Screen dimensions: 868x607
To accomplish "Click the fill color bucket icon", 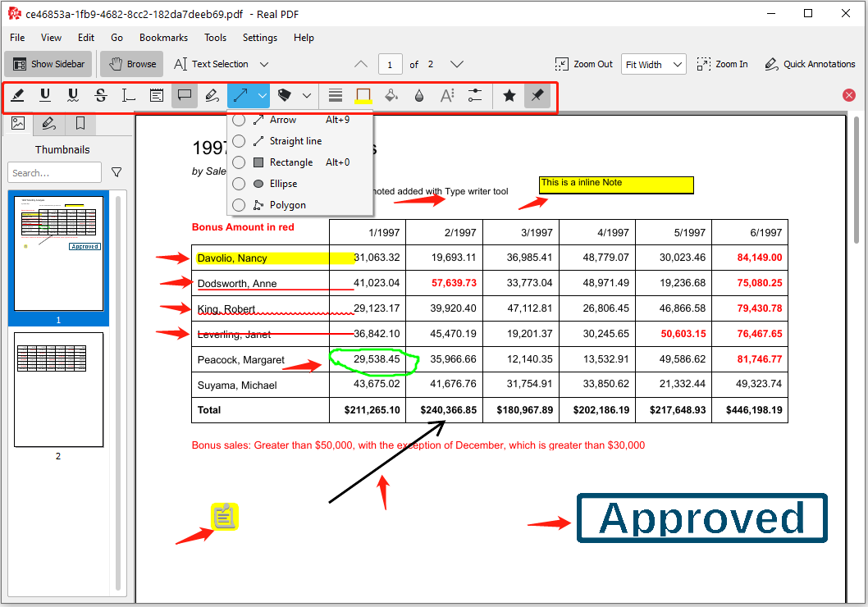I will tap(391, 95).
